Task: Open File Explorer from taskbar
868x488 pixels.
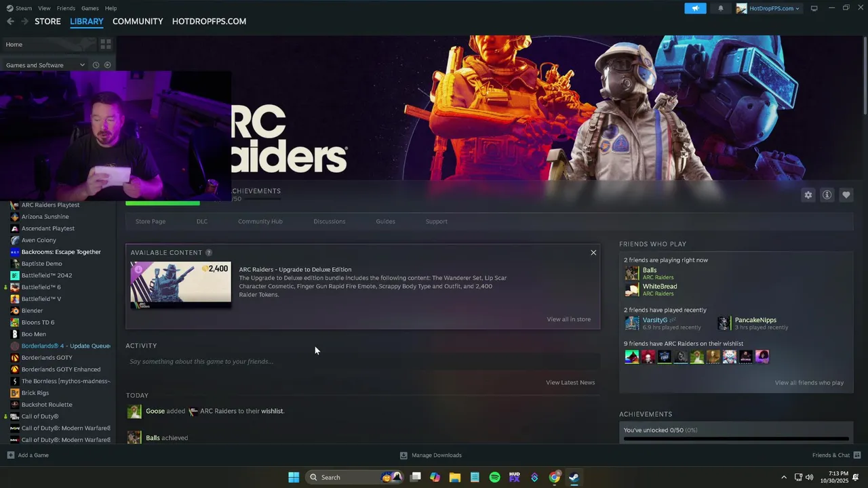Action: point(455,477)
